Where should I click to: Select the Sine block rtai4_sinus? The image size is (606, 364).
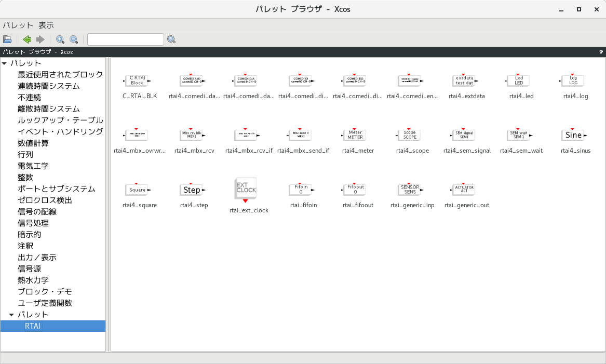pyautogui.click(x=572, y=134)
